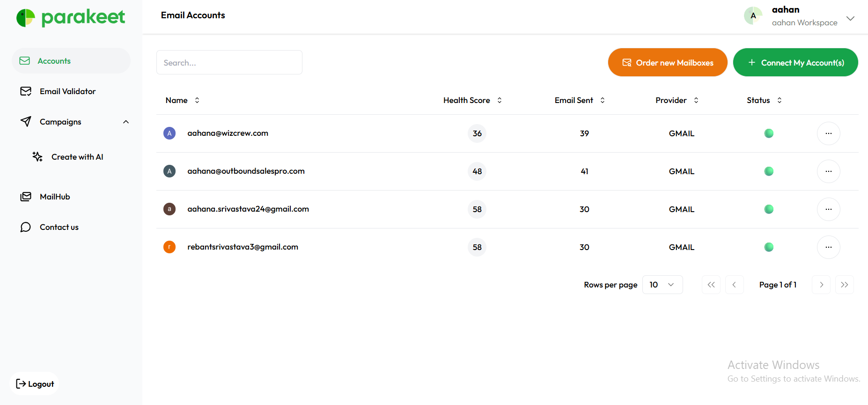868x405 pixels.
Task: Click the Order new Mailboxes button
Action: click(667, 62)
